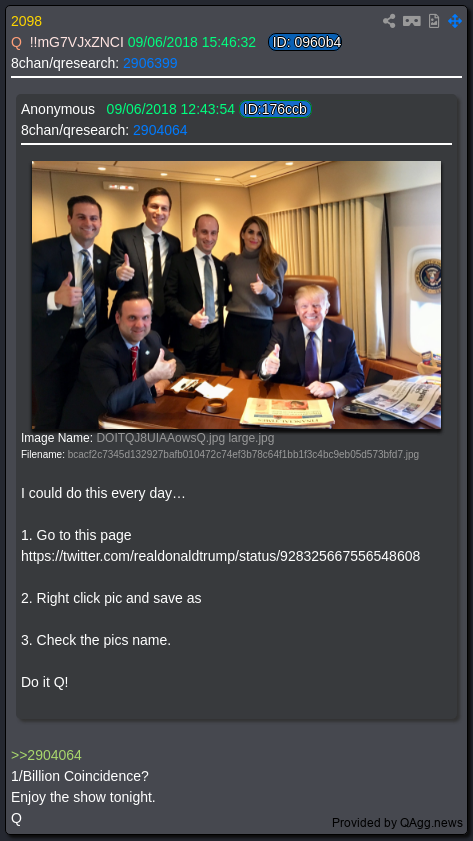Open qresearch post link 2906399
Screen dimensions: 473x841
[150, 63]
